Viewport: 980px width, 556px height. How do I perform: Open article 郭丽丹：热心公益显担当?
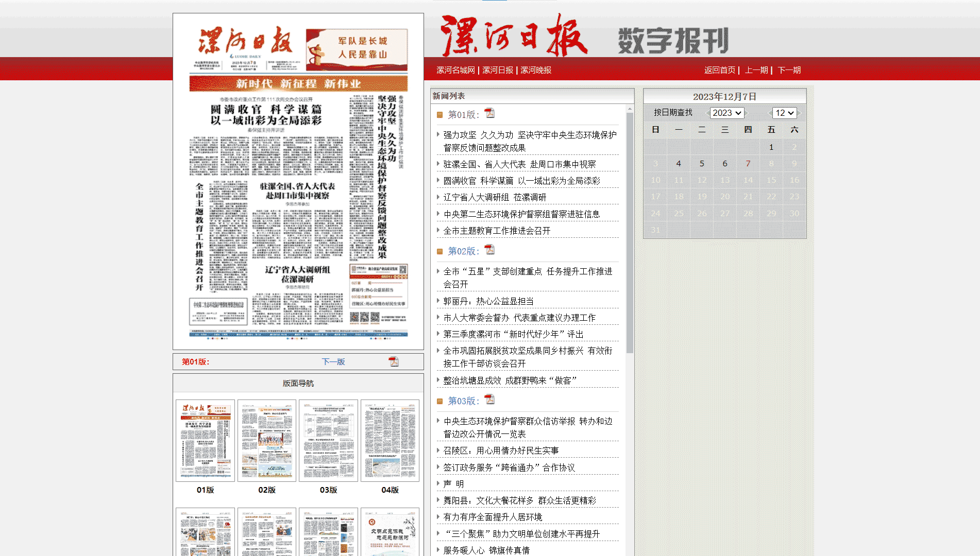click(488, 301)
